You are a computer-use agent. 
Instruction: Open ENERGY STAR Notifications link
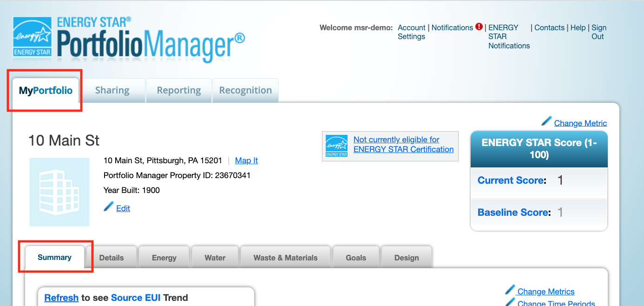pyautogui.click(x=509, y=37)
